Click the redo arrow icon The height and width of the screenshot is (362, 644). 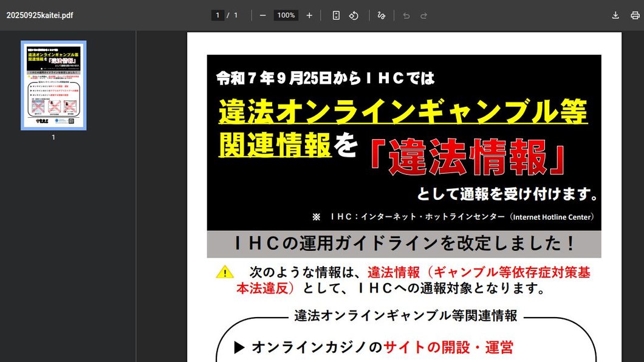(x=424, y=16)
